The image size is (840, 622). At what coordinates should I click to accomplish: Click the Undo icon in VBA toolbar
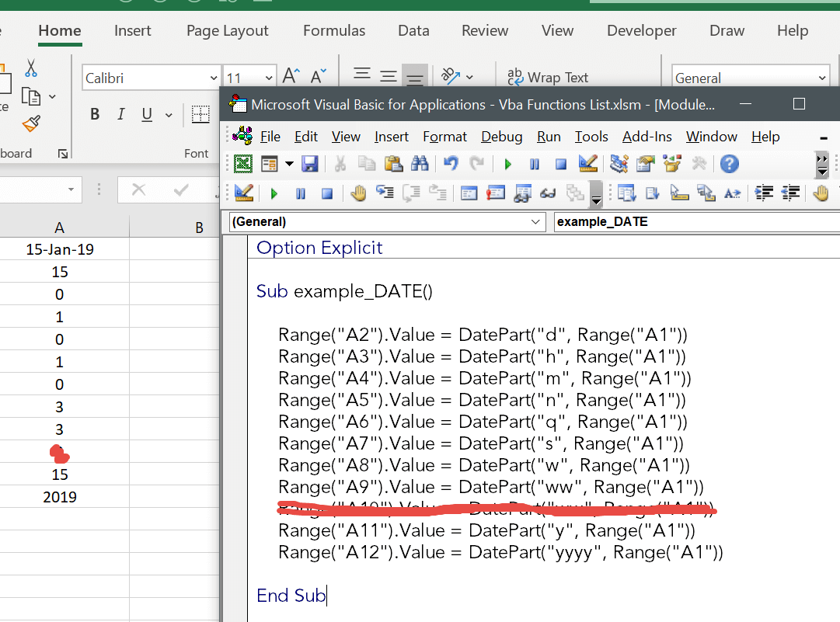449,164
